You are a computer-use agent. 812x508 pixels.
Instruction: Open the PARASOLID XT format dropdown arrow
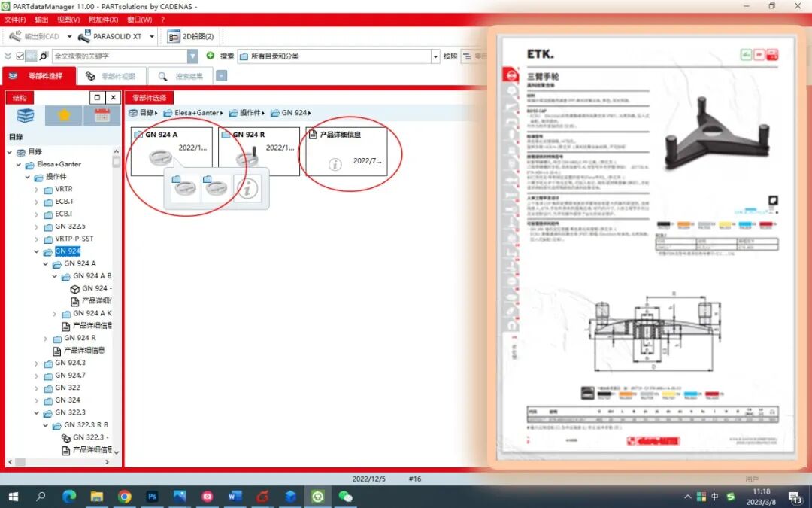[x=152, y=37]
